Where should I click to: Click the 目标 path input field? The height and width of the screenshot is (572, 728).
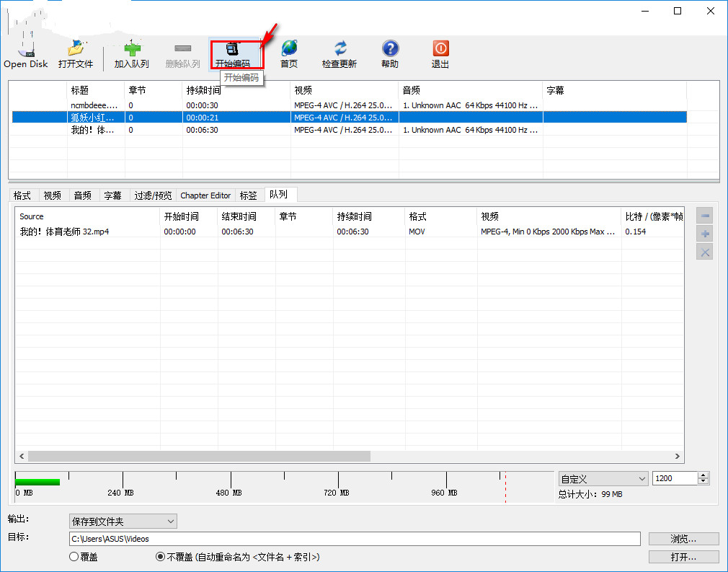(354, 539)
